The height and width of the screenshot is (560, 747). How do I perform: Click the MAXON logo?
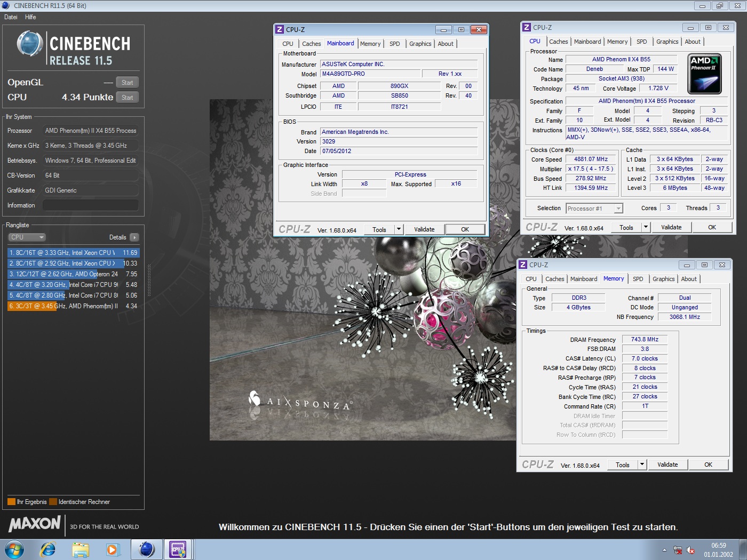35,524
